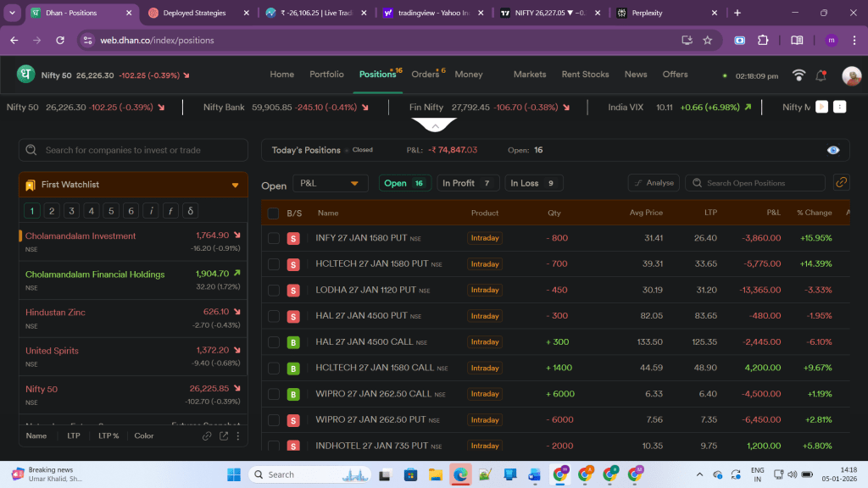Switch to the Portfolio tab
This screenshot has width=868, height=488.
tap(326, 75)
